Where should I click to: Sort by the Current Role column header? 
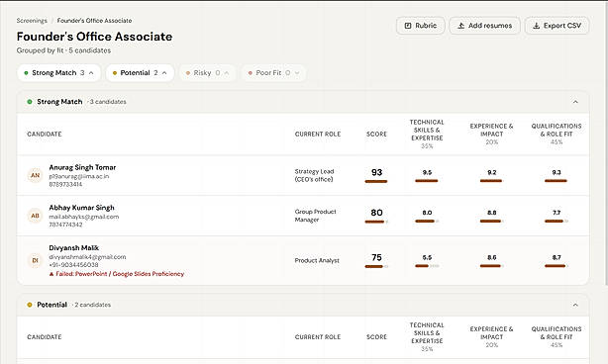tap(318, 134)
